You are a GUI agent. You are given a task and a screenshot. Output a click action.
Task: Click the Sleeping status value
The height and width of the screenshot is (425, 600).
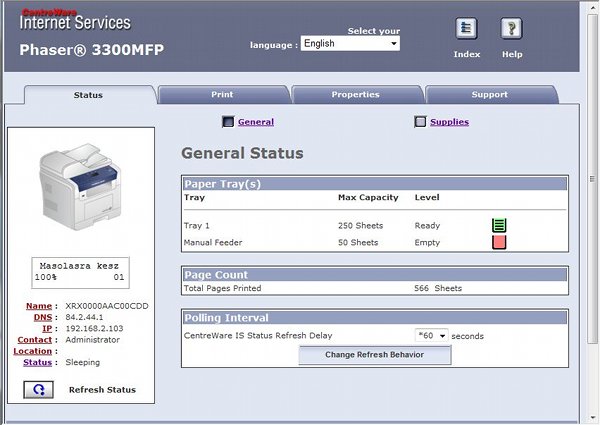(83, 362)
